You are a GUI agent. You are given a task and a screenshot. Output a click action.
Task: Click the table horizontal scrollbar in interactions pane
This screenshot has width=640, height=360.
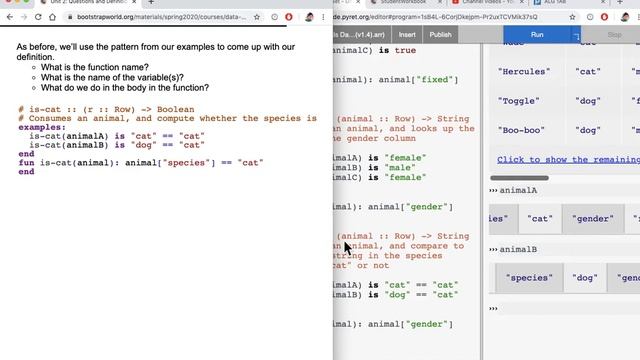coord(519,178)
